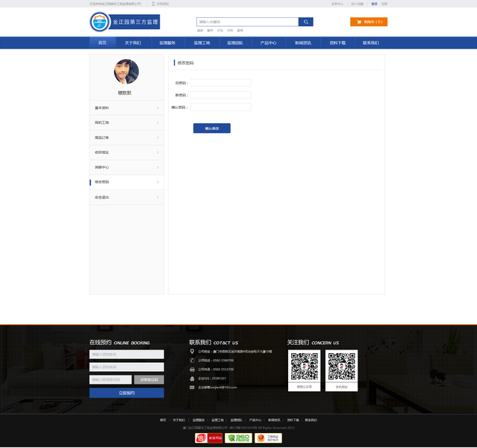The width and height of the screenshot is (477, 448).
Task: Click the 确认修改 submit button
Action: pyautogui.click(x=212, y=128)
